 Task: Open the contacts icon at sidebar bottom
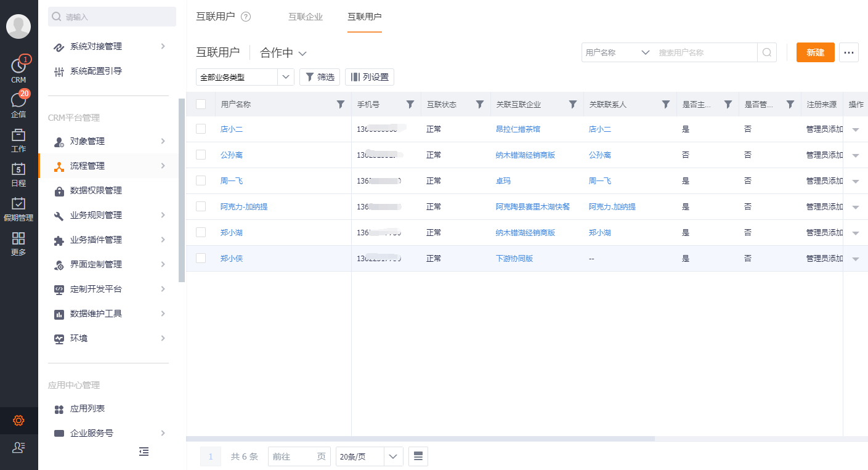pos(18,448)
